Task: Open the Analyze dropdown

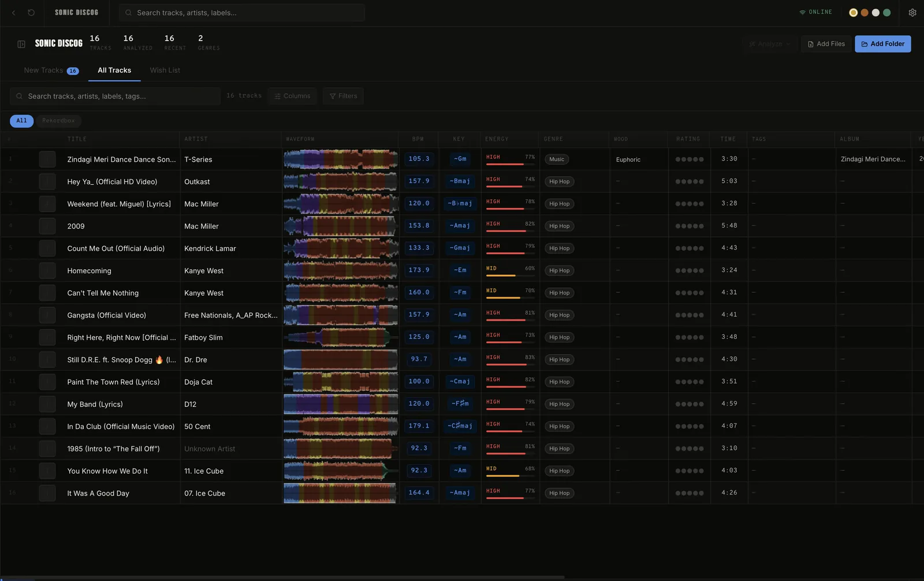Action: 769,44
